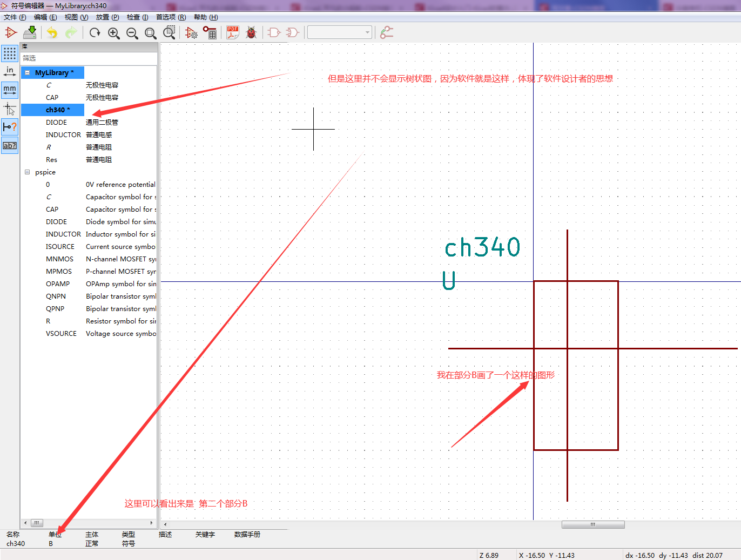Zoom out of the symbol canvas

(x=132, y=33)
